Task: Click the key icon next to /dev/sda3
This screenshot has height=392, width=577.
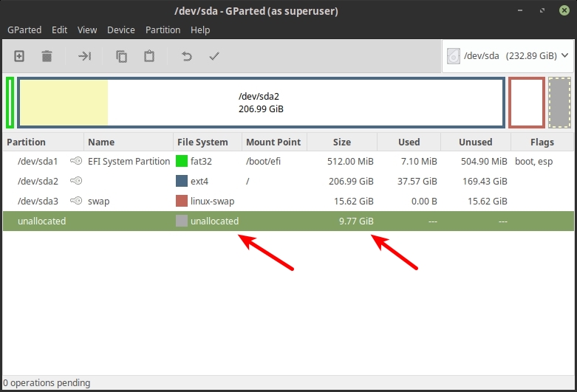Action: pyautogui.click(x=76, y=200)
